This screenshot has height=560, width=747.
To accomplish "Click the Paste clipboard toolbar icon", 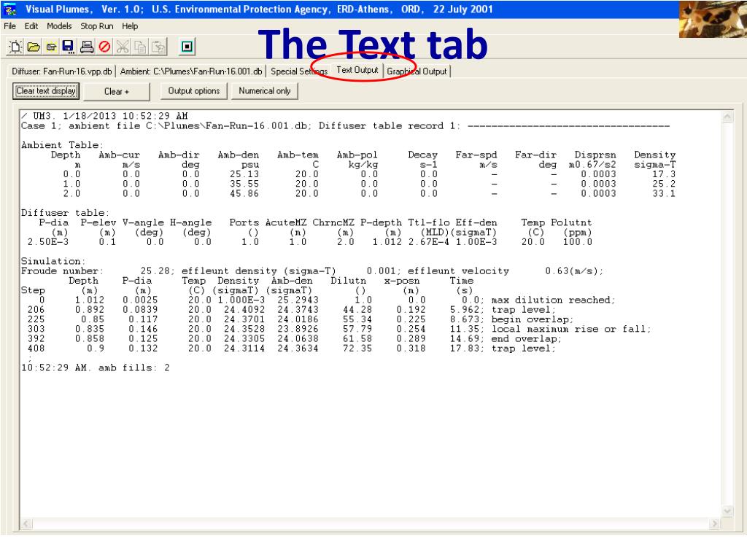I will coord(158,47).
